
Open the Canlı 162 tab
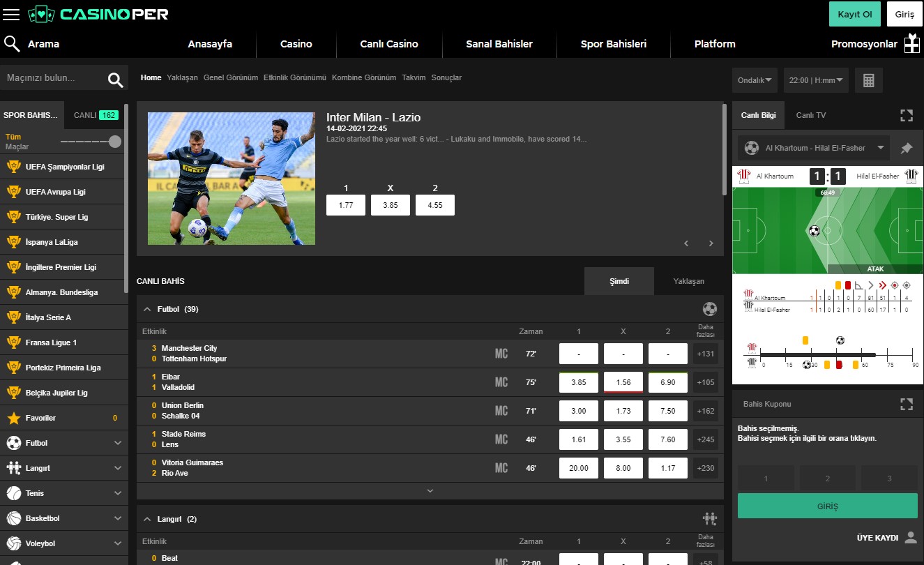pyautogui.click(x=96, y=115)
